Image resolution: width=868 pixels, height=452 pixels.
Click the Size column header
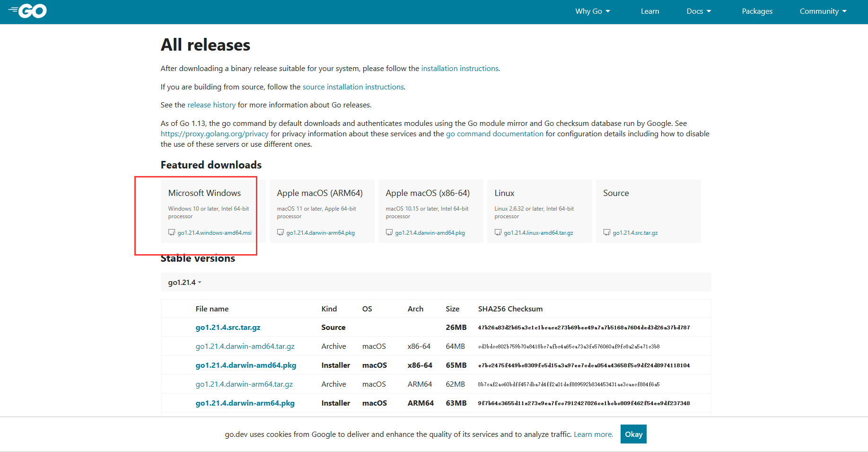452,309
